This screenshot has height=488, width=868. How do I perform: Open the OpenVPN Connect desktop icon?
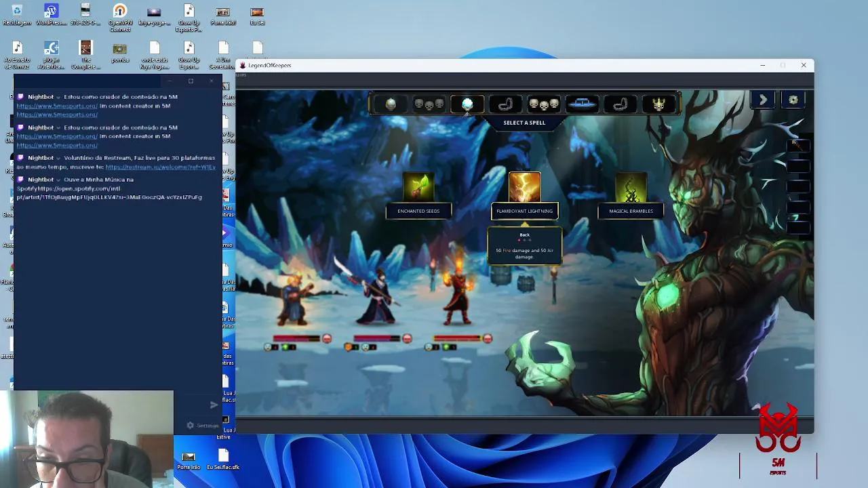tap(120, 18)
